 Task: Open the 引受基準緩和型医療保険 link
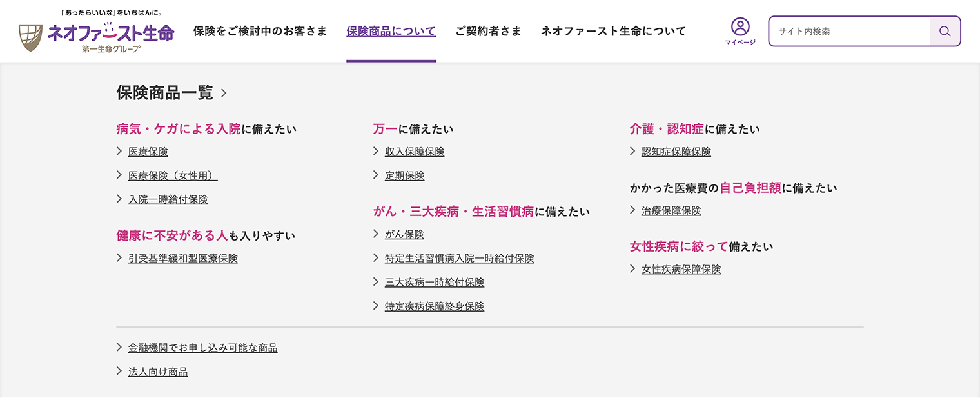[x=182, y=258]
